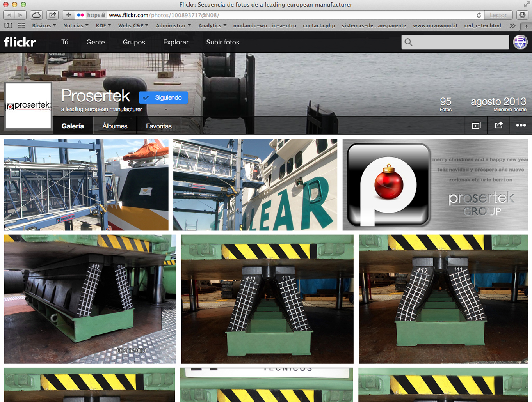Share the photostream using share icon
Image resolution: width=532 pixels, height=402 pixels.
tap(499, 125)
